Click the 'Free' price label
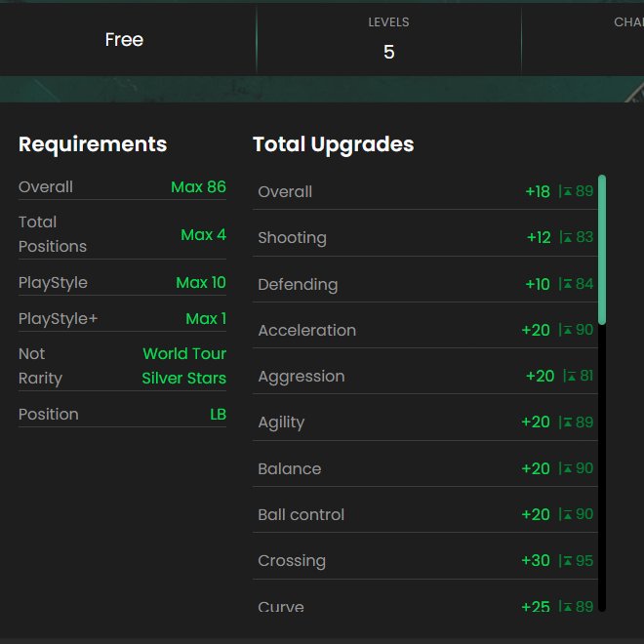Screen dimensions: 644x644 click(x=124, y=40)
